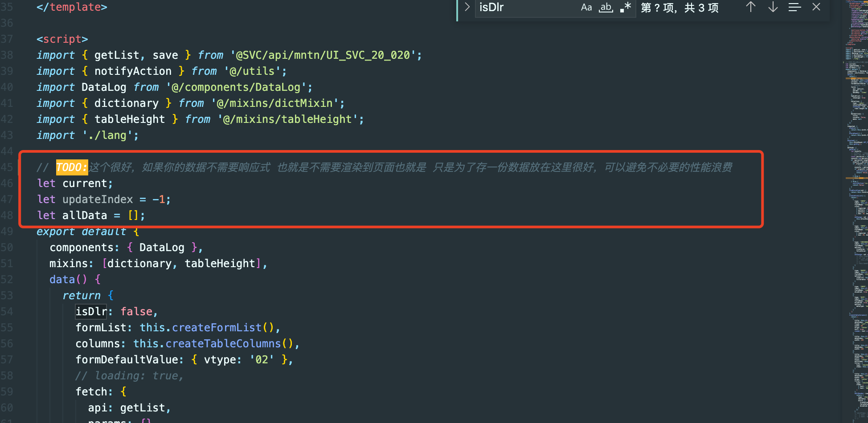Image resolution: width=868 pixels, height=423 pixels.
Task: Click the 'export default' keyword line
Action: coord(82,232)
